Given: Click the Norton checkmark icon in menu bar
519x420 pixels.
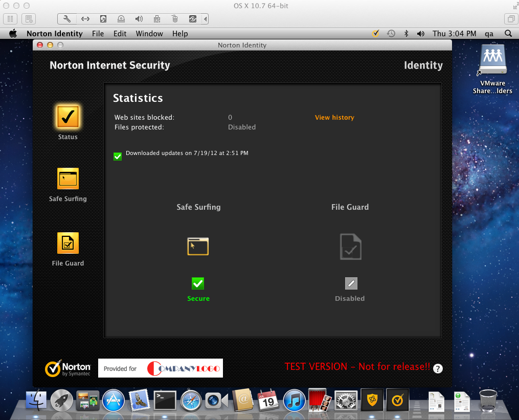Looking at the screenshot, I should coord(375,34).
